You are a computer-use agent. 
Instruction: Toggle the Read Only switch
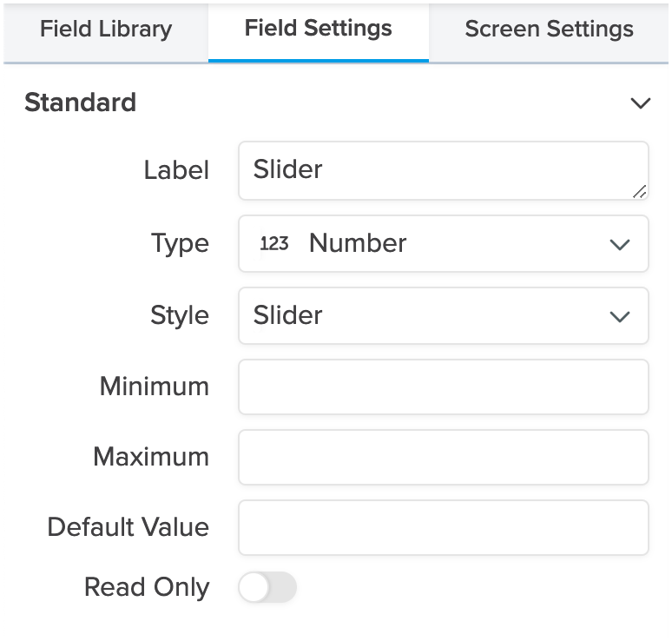267,587
